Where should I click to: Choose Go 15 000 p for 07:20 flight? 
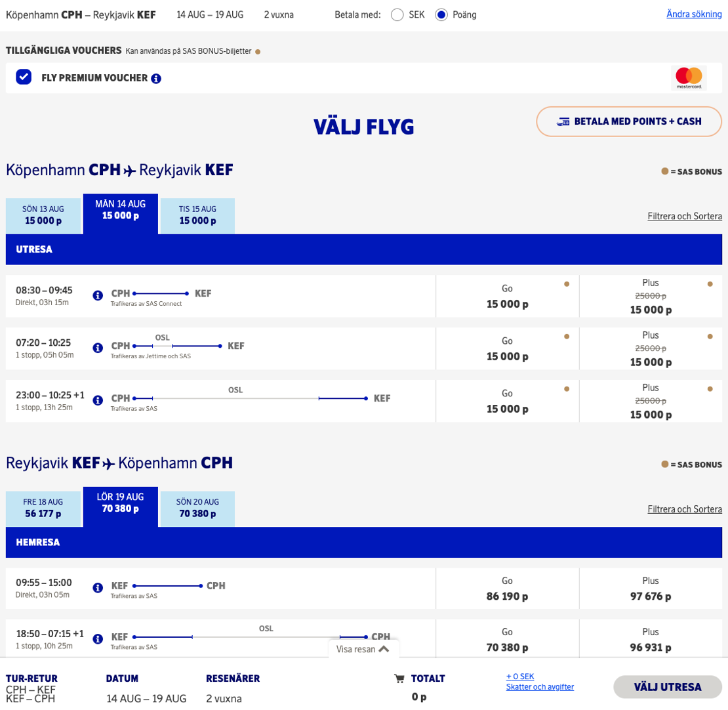(x=508, y=348)
